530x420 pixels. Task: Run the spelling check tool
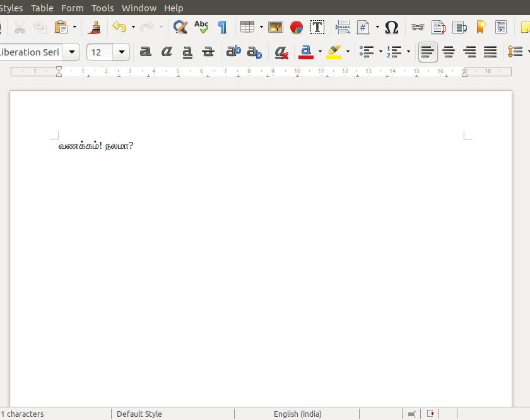201,27
